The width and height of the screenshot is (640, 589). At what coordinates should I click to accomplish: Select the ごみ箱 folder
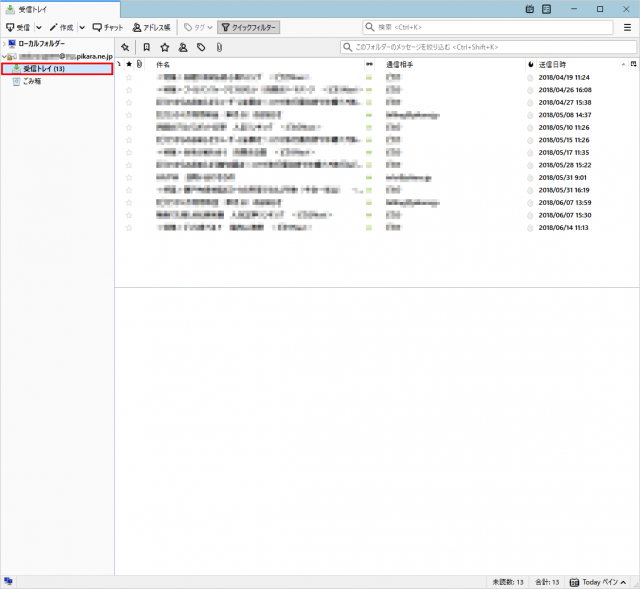(33, 82)
